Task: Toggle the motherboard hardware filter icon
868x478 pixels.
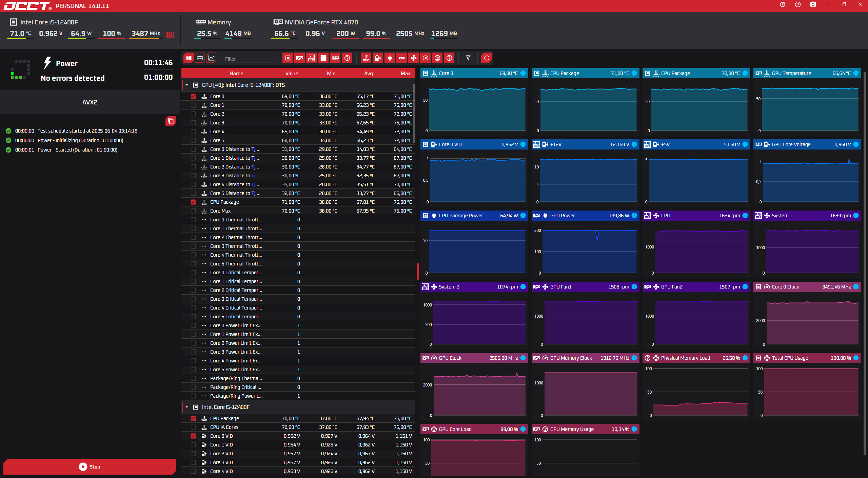Action: 312,58
